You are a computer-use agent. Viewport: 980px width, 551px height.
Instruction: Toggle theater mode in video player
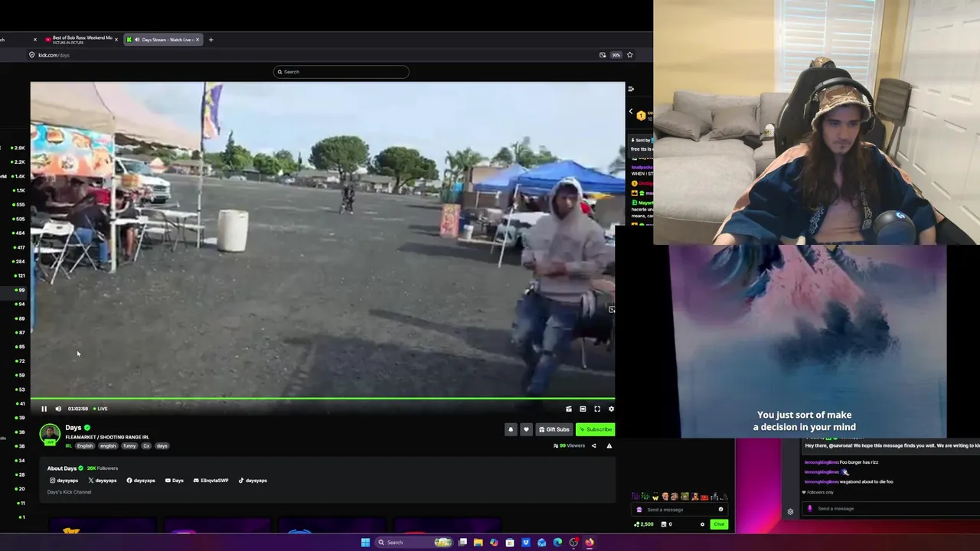[x=583, y=409]
